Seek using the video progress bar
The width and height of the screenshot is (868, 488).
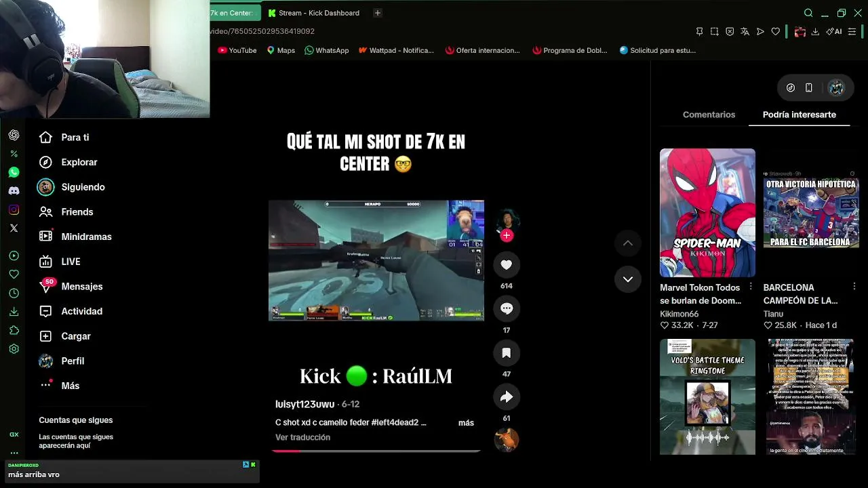pos(376,451)
